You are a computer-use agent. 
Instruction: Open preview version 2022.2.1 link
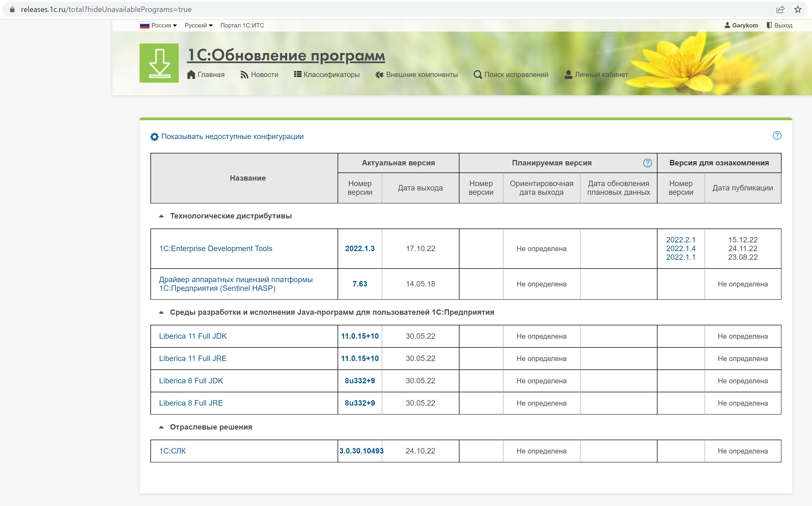tap(681, 240)
